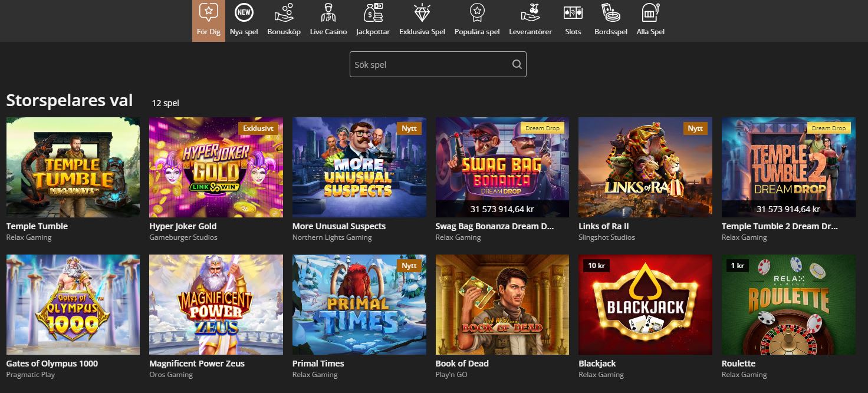The width and height of the screenshot is (868, 393).
Task: Open the Nya spel category
Action: [244, 21]
